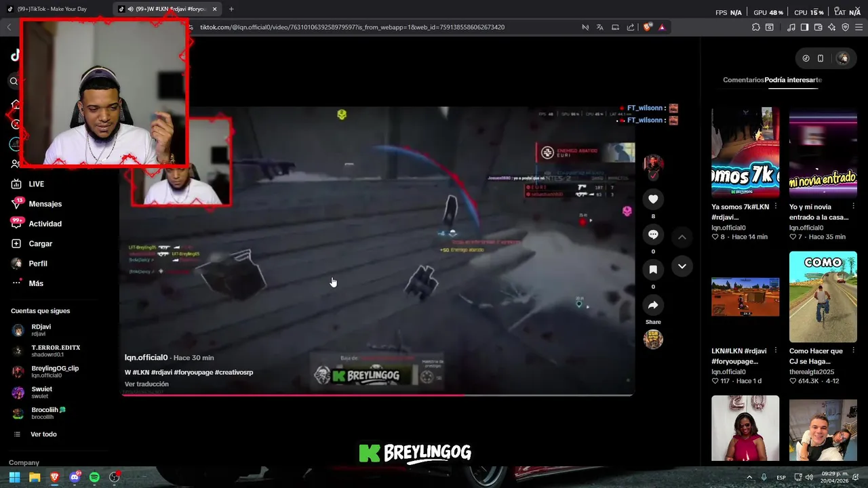Open 'Como Hacer que CJ' video thumbnail
The width and height of the screenshot is (868, 488).
tap(823, 297)
